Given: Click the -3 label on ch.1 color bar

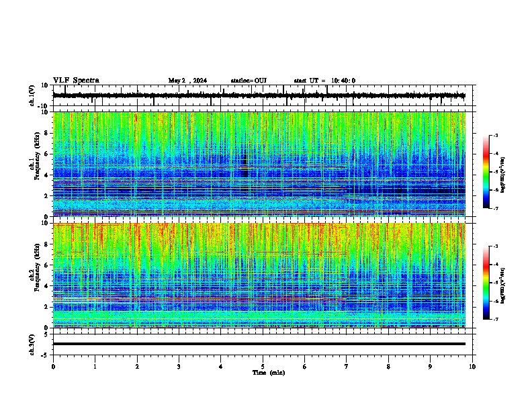Looking at the screenshot, I should (496, 135).
